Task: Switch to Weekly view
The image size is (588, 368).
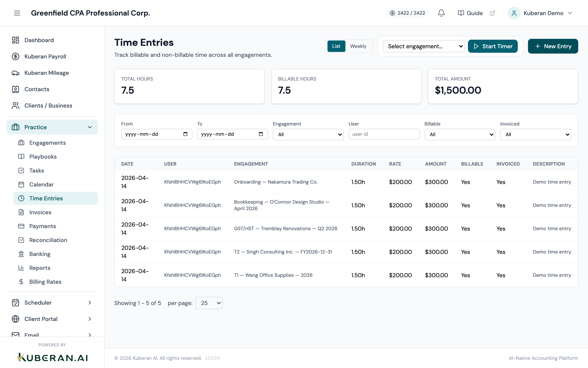Action: tap(358, 46)
